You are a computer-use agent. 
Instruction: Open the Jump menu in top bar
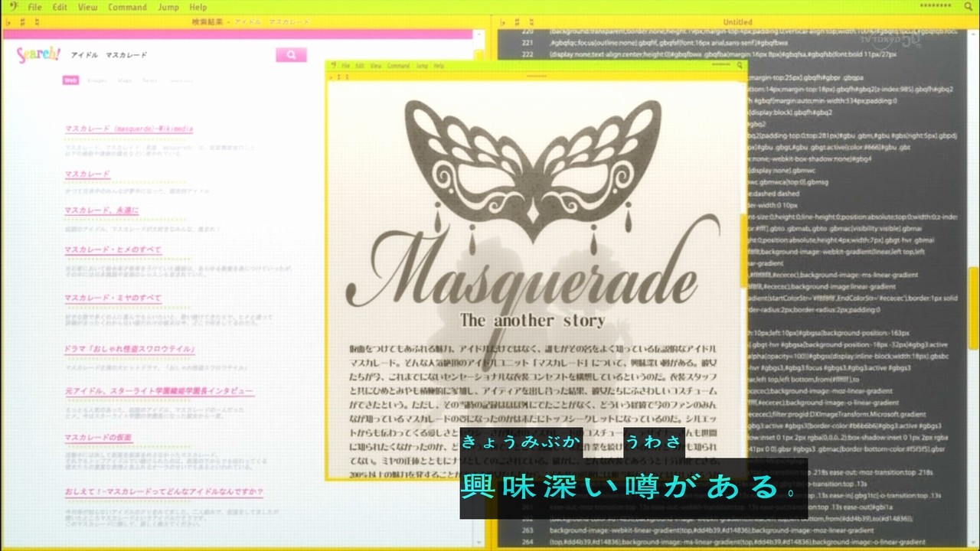pos(168,8)
